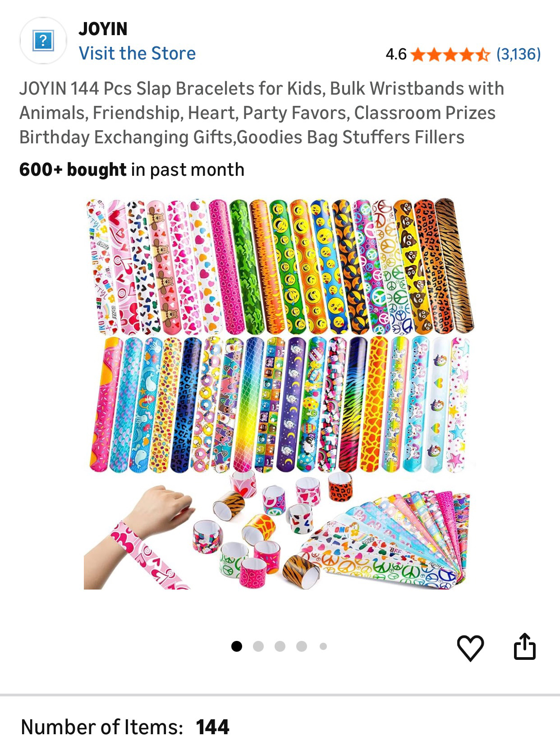Screen dimensions: 560x750
Task: Open the 3,136 reviews link
Action: [x=518, y=55]
